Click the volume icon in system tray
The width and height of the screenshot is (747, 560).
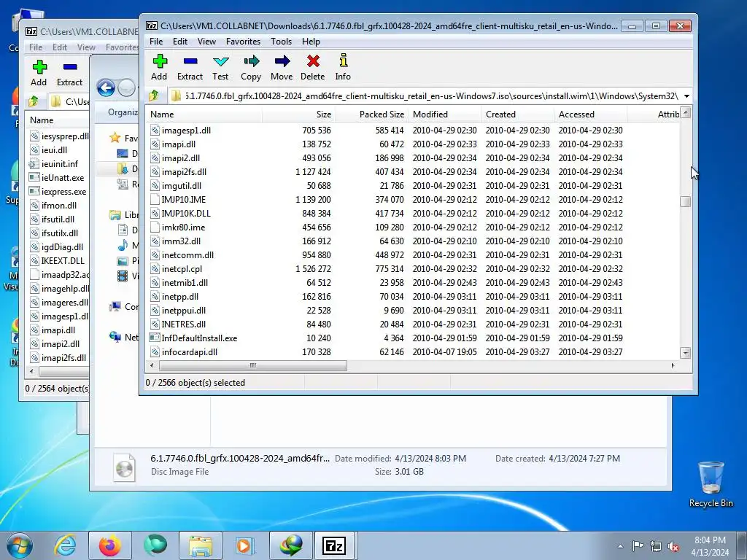(673, 546)
